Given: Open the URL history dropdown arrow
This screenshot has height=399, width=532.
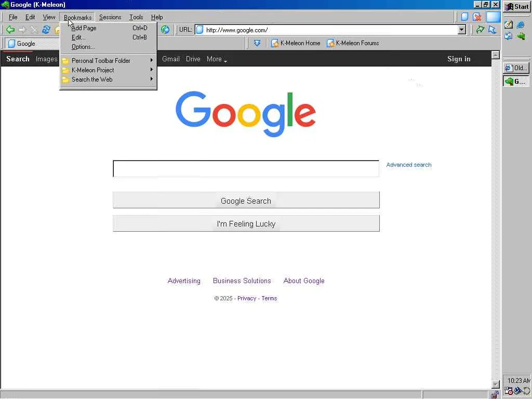Looking at the screenshot, I should coord(462,30).
